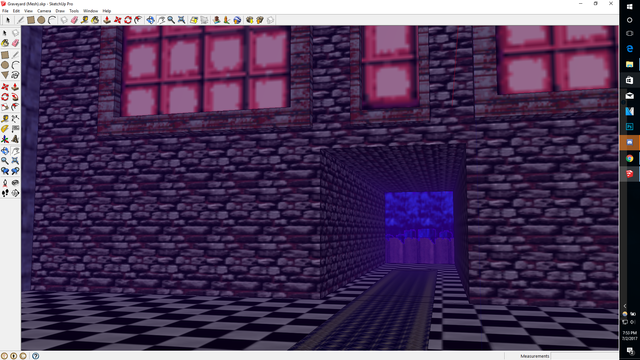Viewport: 640px width, 360px height.
Task: Open Add Location in the top toolbar
Action: point(194,20)
